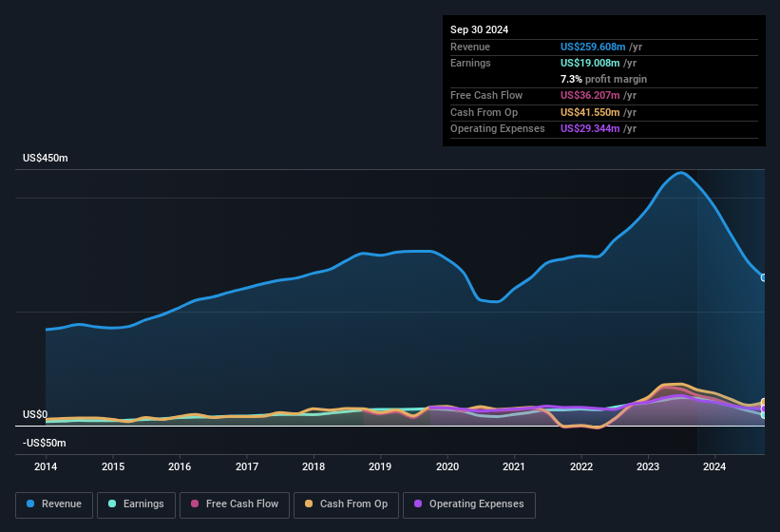Toggle the Free Cash Flow legend button

tap(235, 504)
